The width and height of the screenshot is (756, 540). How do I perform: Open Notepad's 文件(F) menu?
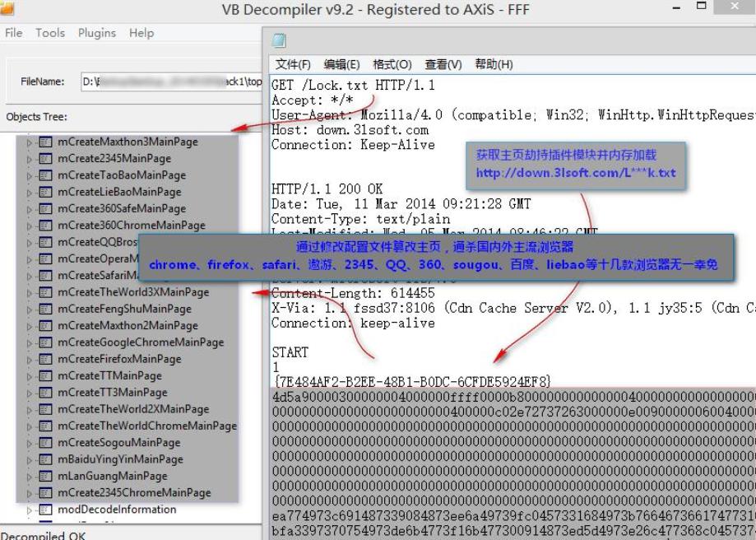293,64
